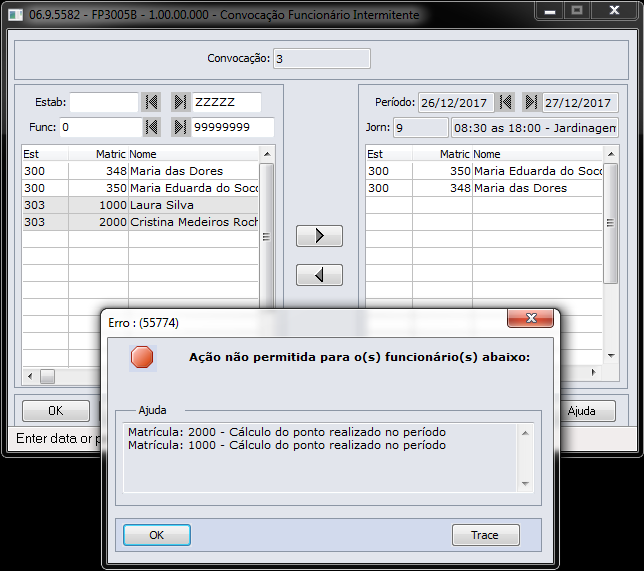Click the left list Matric column header
644x571 pixels.
tap(98, 154)
